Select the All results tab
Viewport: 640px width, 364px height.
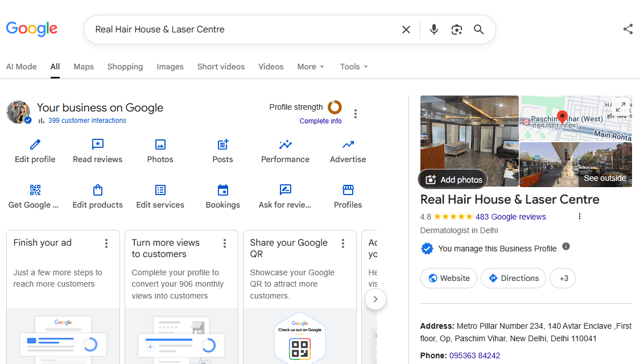pyautogui.click(x=55, y=67)
